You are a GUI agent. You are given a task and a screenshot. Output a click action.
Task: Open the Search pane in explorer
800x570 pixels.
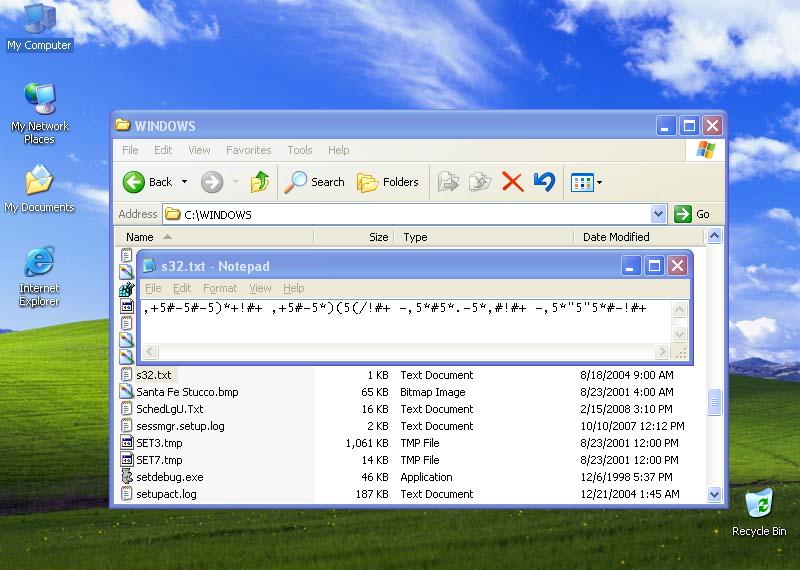coord(314,182)
